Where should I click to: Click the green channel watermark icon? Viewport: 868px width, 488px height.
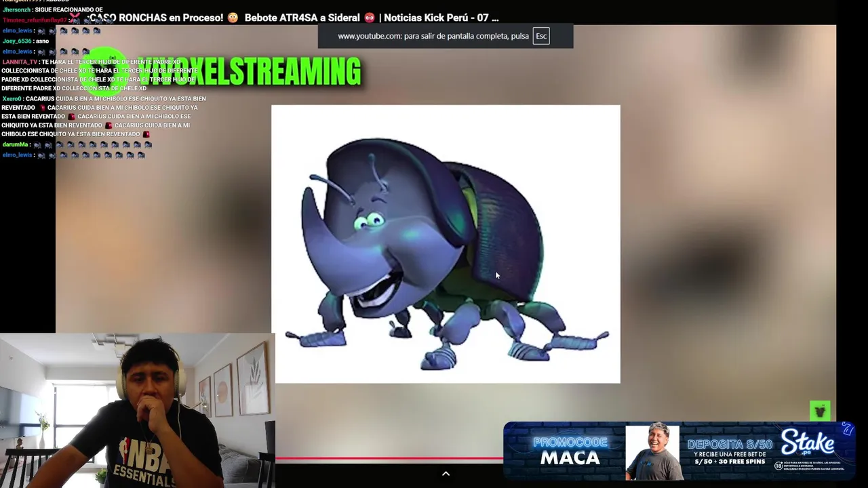pyautogui.click(x=820, y=411)
